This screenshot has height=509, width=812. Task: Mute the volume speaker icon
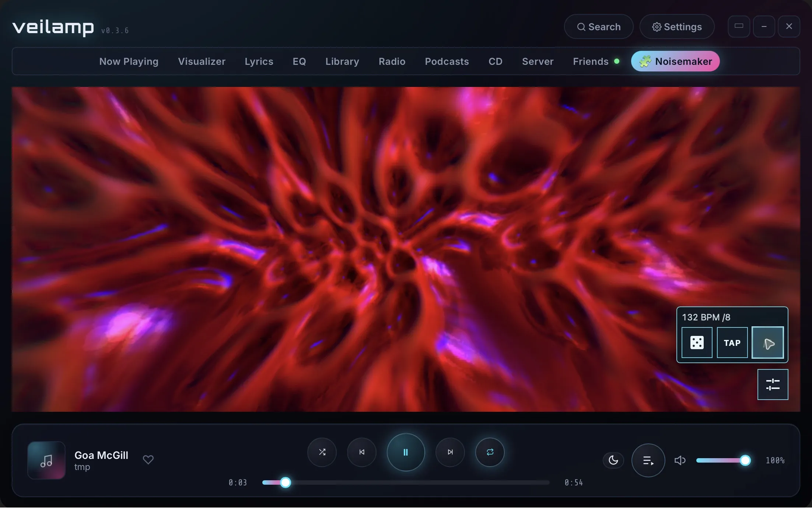tap(680, 461)
